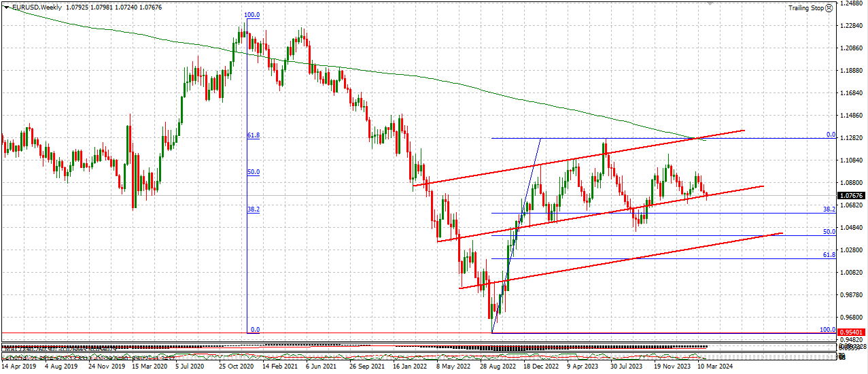Click the 28 Aug 2022 date label
Viewport: 868px width, 374px height.
(x=498, y=366)
